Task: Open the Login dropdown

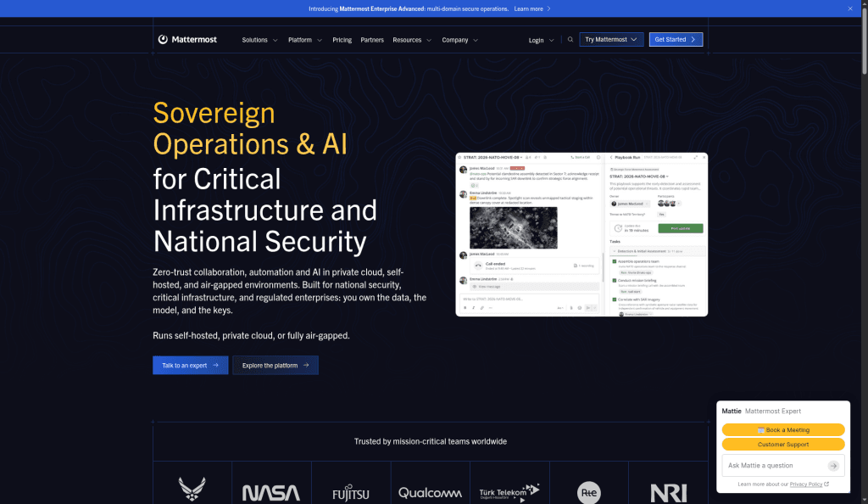Action: pos(541,40)
